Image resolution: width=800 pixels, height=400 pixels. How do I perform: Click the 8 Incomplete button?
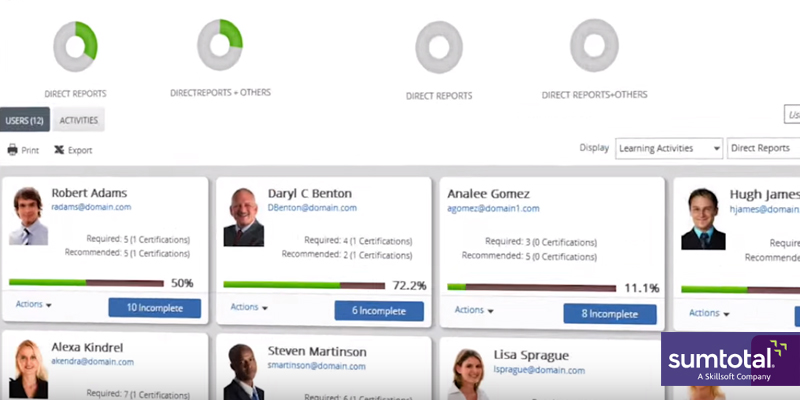[610, 314]
